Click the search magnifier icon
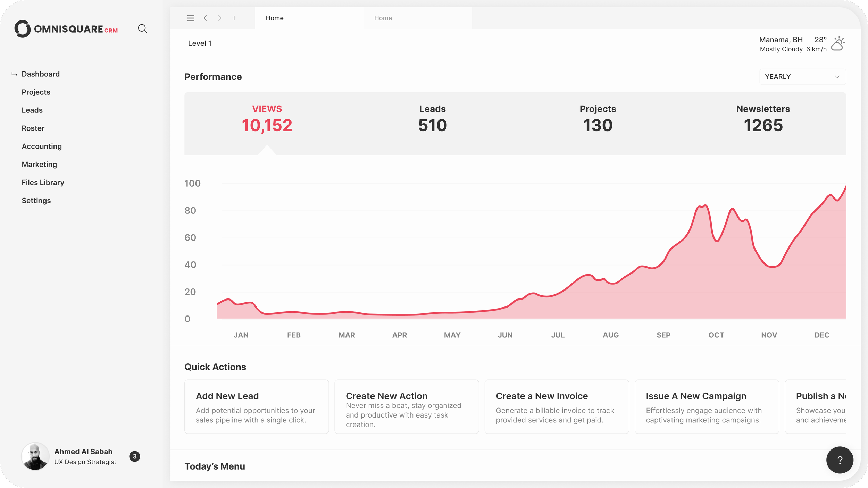 (142, 29)
